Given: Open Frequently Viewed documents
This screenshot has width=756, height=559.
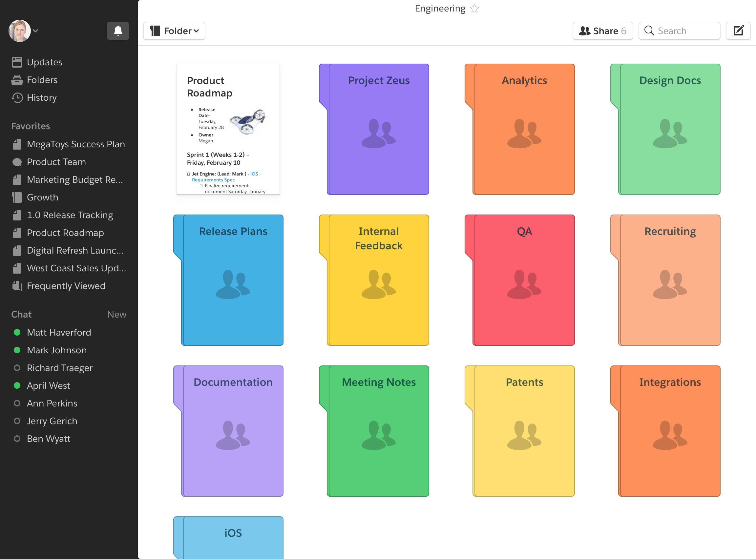Looking at the screenshot, I should pyautogui.click(x=66, y=286).
